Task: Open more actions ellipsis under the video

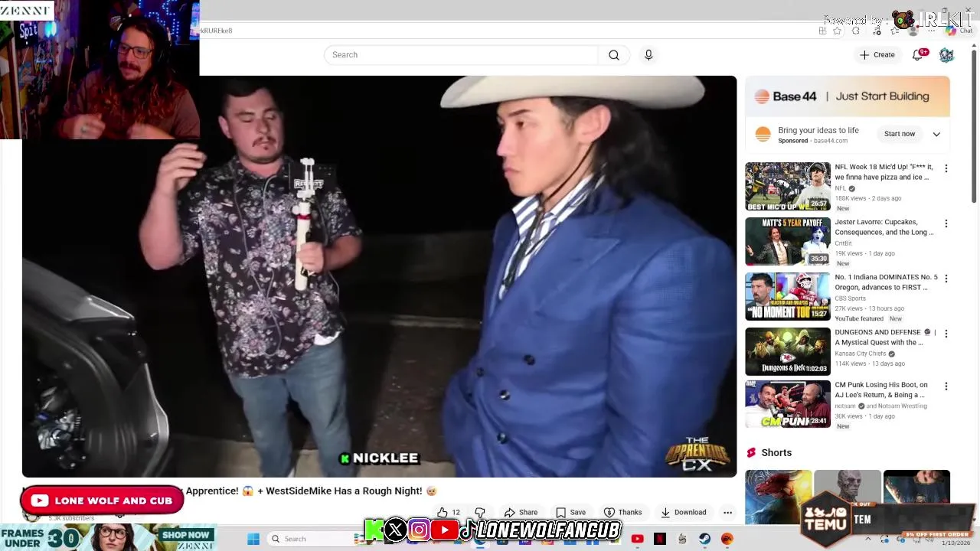Action: coord(727,513)
